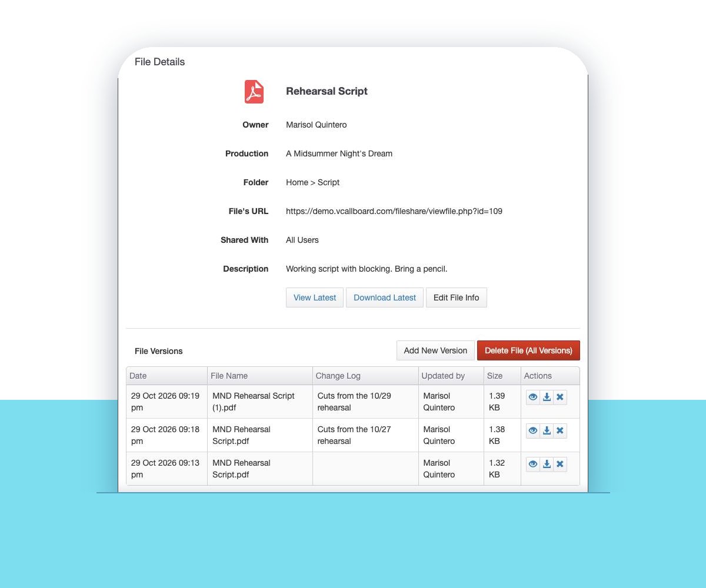The height and width of the screenshot is (588, 706).
Task: View the 09:18 pm version (eye icon)
Action: point(532,430)
